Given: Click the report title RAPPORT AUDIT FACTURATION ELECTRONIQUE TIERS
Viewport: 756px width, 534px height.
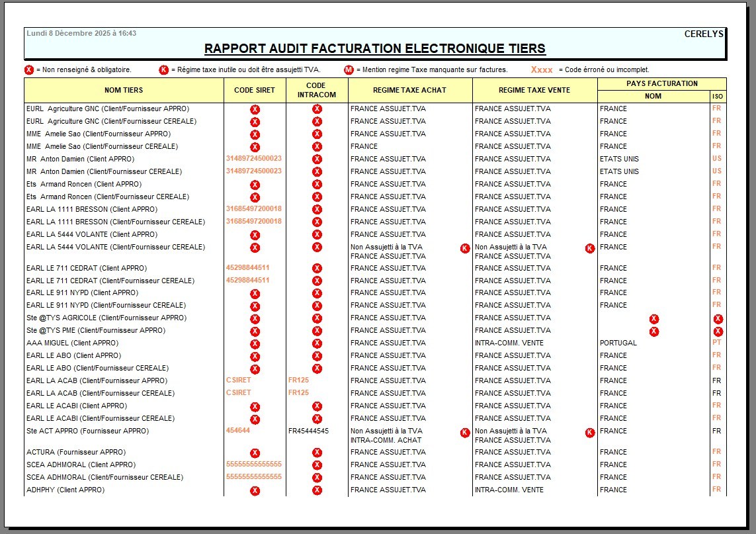Looking at the screenshot, I should (375, 49).
